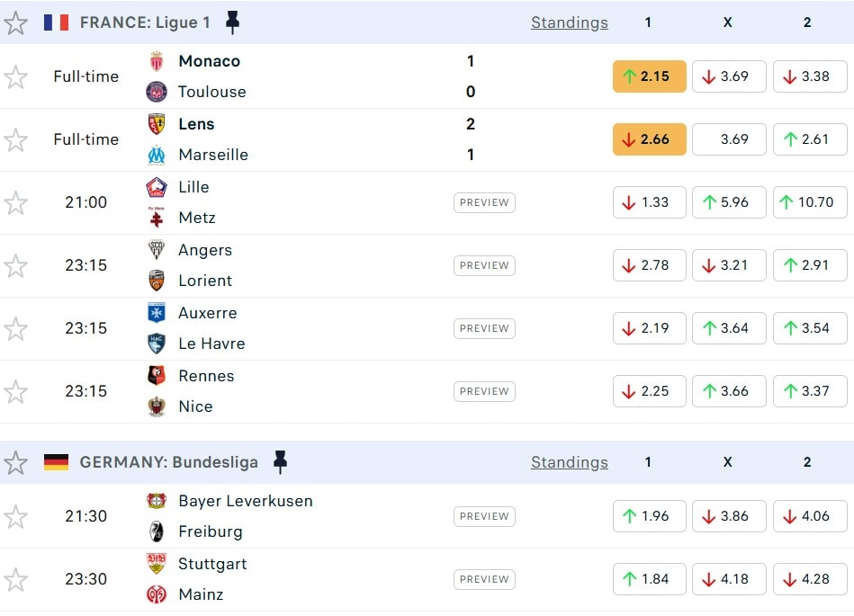Viewport: 854px width, 616px height.
Task: Star the Lille vs Metz match
Action: (16, 203)
